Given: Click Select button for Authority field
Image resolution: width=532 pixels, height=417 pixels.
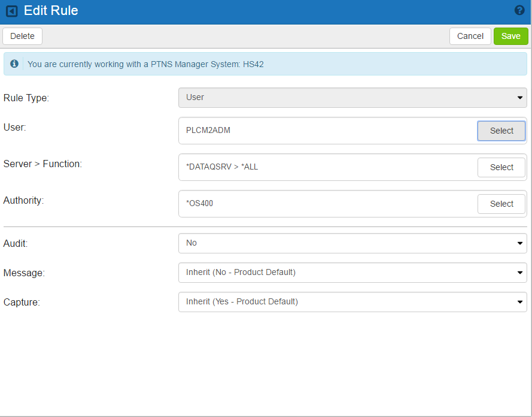Looking at the screenshot, I should pyautogui.click(x=501, y=204).
